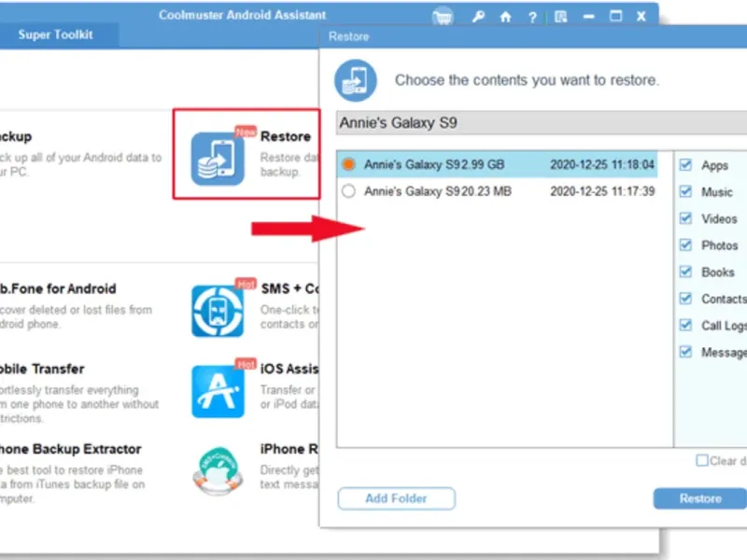Viewport: 747px width, 560px height.
Task: Select the 2.99 GB Annie's Galaxy S9 backup
Action: 348,164
